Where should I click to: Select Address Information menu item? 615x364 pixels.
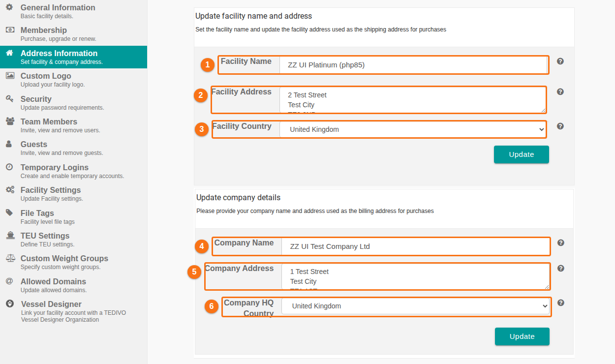coord(74,57)
